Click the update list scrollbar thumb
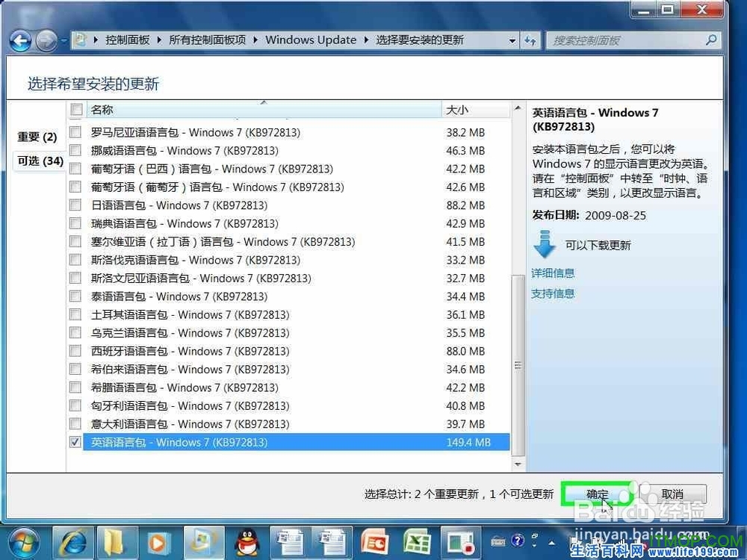The height and width of the screenshot is (560, 747). (x=518, y=366)
